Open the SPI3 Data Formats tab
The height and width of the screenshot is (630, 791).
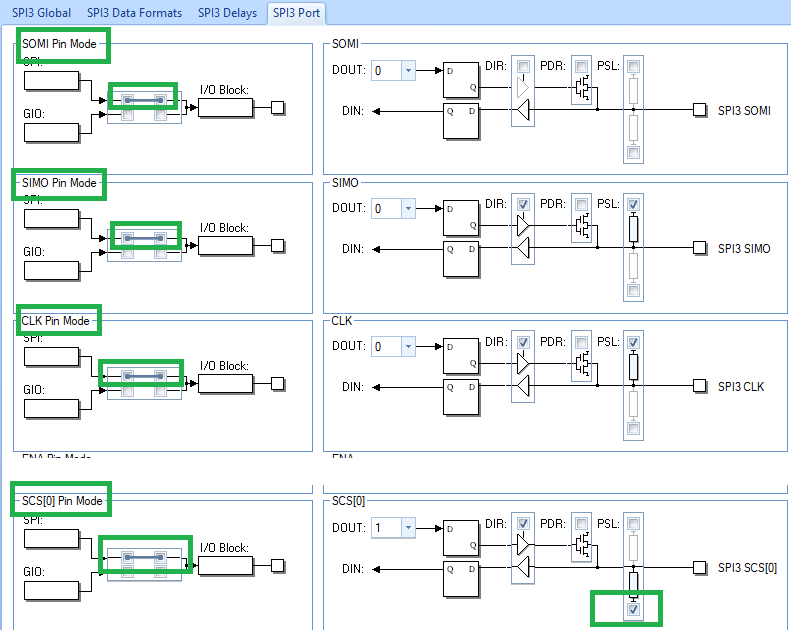[x=134, y=13]
